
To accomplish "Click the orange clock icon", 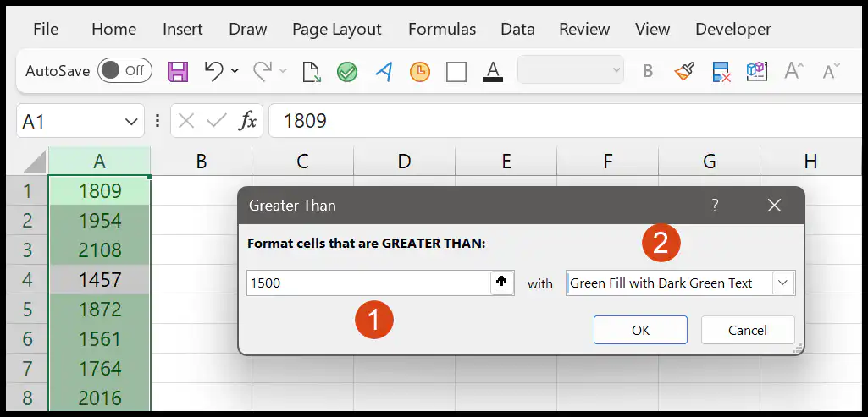I will [x=420, y=72].
